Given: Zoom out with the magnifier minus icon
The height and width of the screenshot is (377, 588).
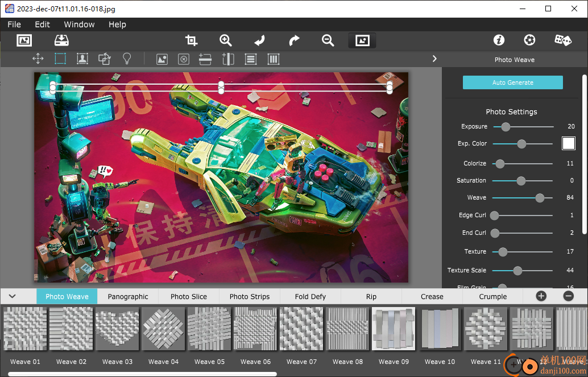Looking at the screenshot, I should [x=328, y=40].
